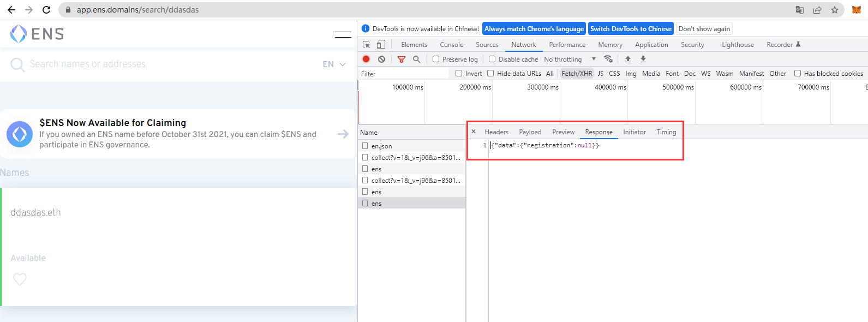The height and width of the screenshot is (322, 868).
Task: Open the No throttling dropdown
Action: pos(570,59)
